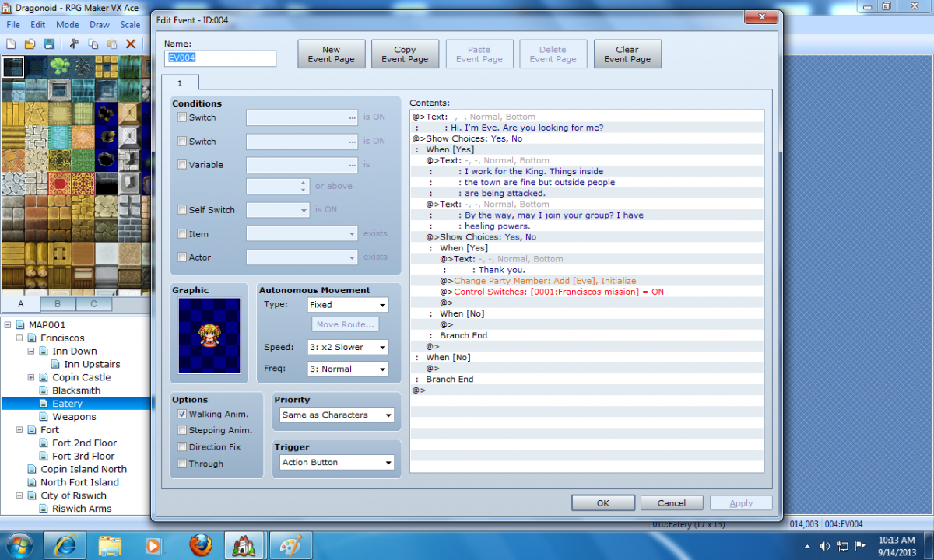Click the OK button
This screenshot has height=560, width=934.
pos(603,503)
